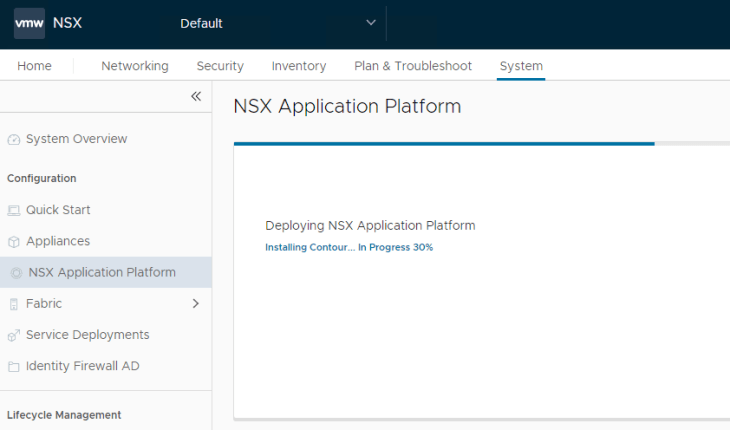This screenshot has height=430, width=730.
Task: Click the Quick Start laptop icon
Action: [14, 210]
